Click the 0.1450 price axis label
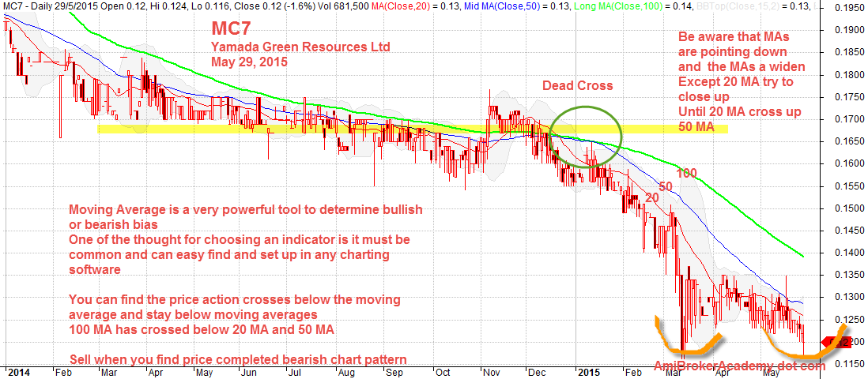 850,231
